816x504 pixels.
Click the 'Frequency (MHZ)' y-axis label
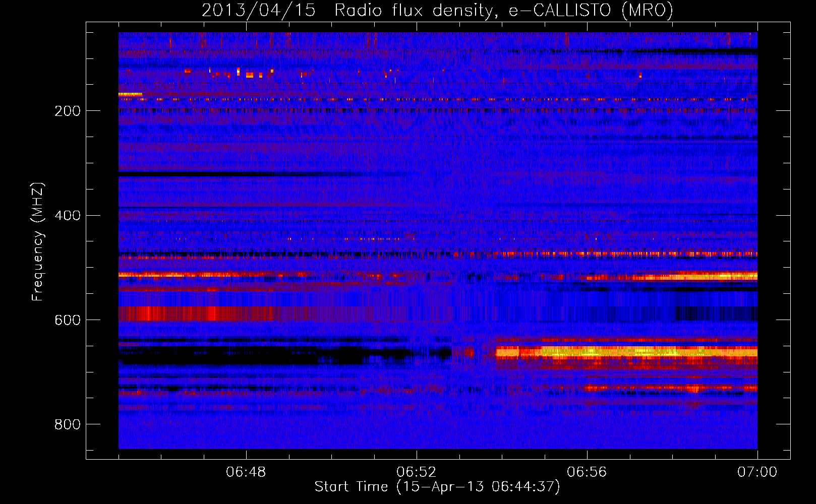click(x=37, y=242)
